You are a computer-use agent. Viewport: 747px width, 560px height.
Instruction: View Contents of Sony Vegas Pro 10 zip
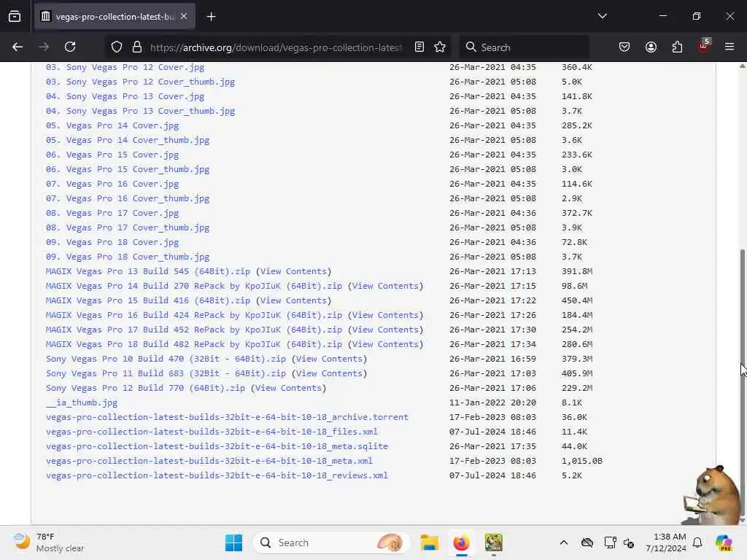click(x=329, y=359)
